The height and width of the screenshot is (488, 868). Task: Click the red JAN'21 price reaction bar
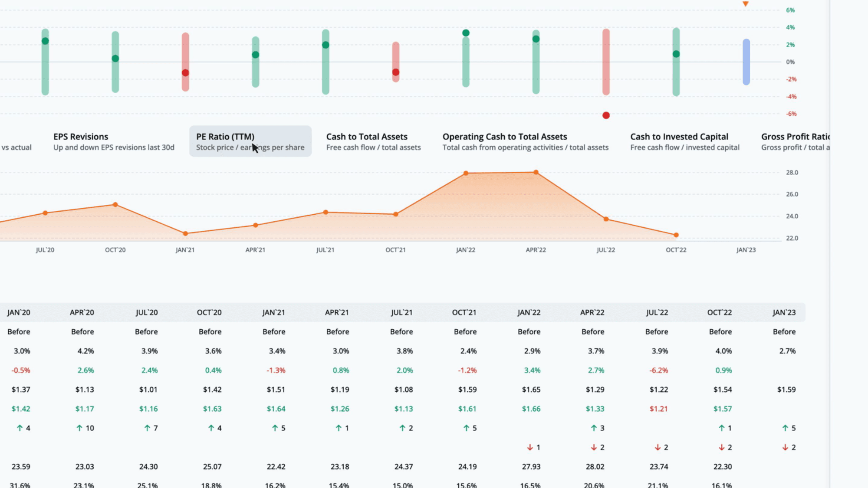tap(185, 62)
